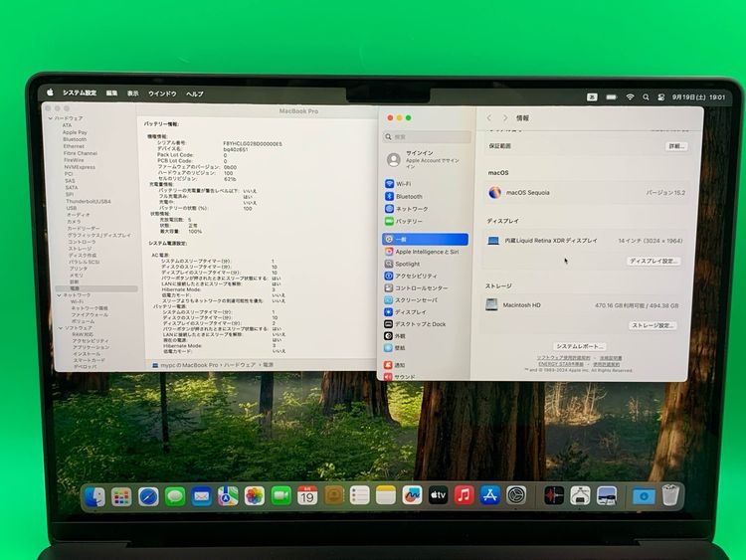Open Spotlight search in menu bar

[x=646, y=97]
